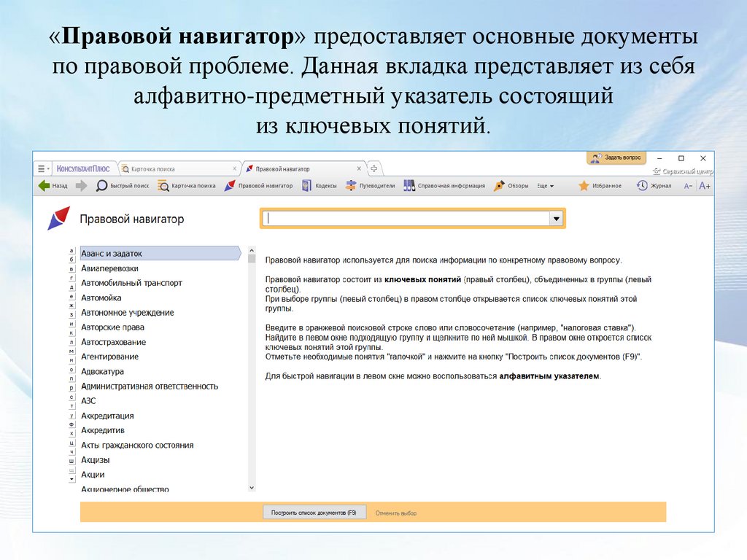The image size is (747, 560).
Task: Click the gray forward arrow
Action: [82, 186]
